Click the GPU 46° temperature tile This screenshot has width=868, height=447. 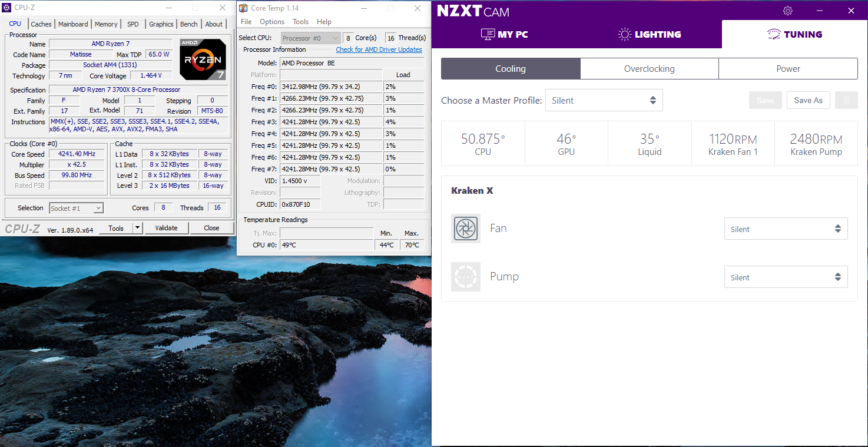coord(566,144)
